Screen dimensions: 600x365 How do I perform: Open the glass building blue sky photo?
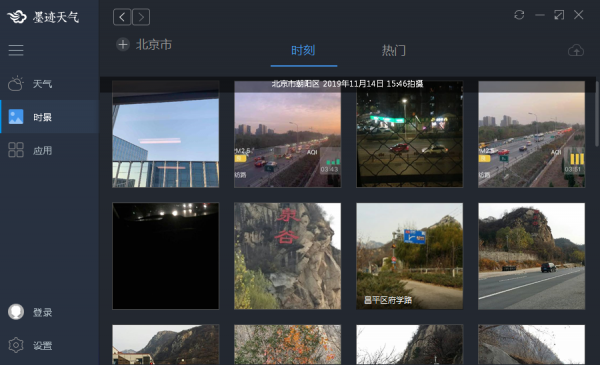coord(166,134)
